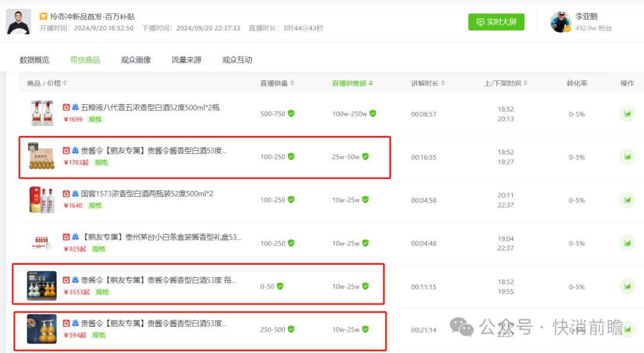The height and width of the screenshot is (353, 644).
Task: Sort by 直播销量 column arrows
Action: [292, 83]
